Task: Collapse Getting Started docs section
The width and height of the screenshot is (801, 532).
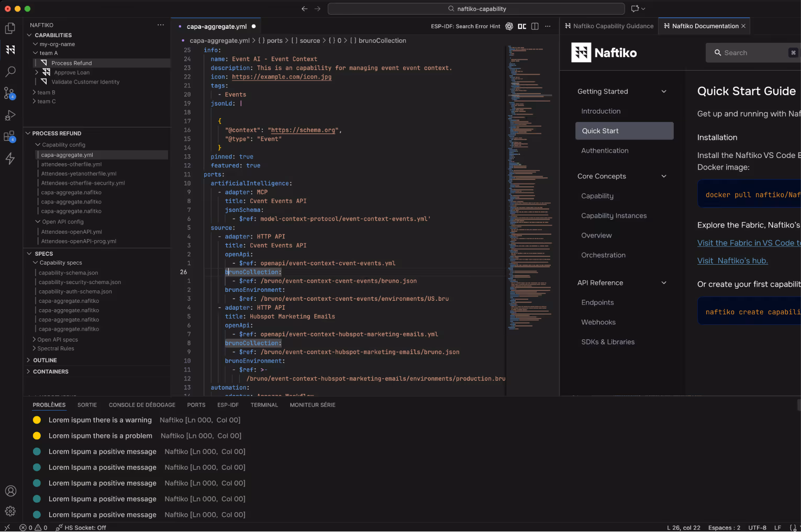Action: click(664, 92)
